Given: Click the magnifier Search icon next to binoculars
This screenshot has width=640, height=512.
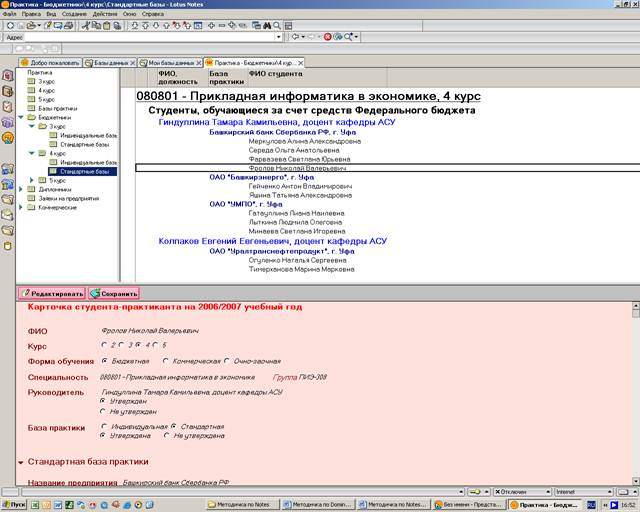Looking at the screenshot, I should [x=277, y=26].
